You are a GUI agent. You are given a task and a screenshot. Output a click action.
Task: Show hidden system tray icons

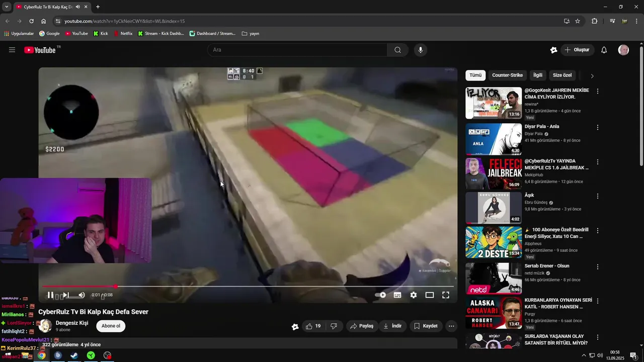pyautogui.click(x=584, y=355)
